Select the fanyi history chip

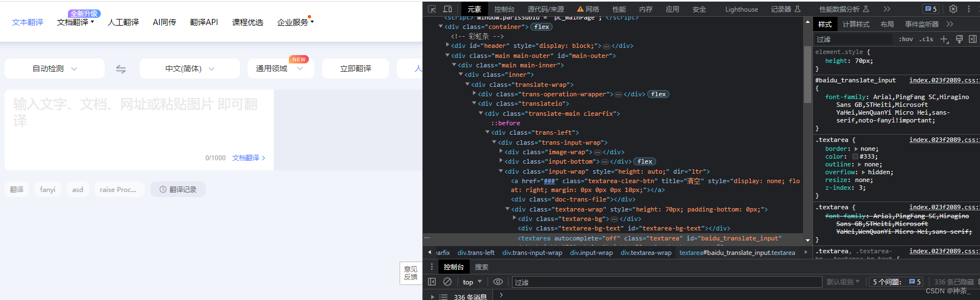click(48, 189)
